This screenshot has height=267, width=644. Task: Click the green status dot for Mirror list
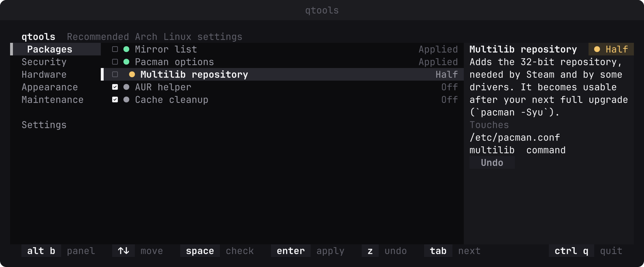(126, 49)
